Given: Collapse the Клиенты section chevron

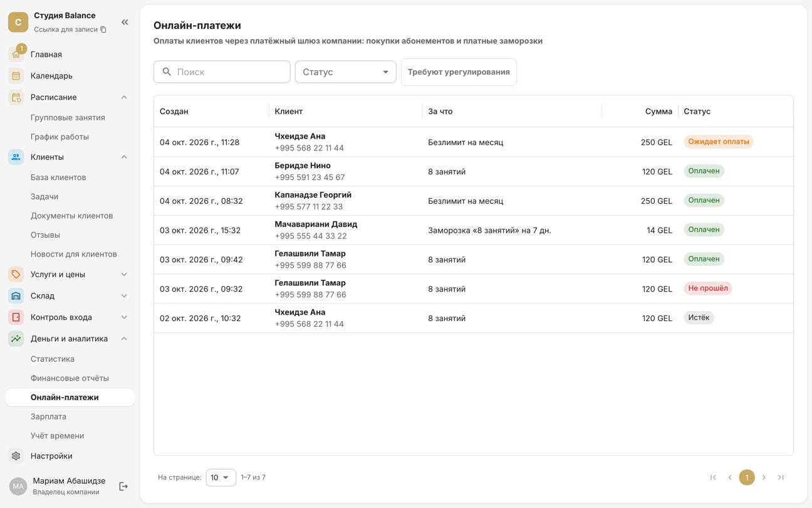Looking at the screenshot, I should (124, 157).
